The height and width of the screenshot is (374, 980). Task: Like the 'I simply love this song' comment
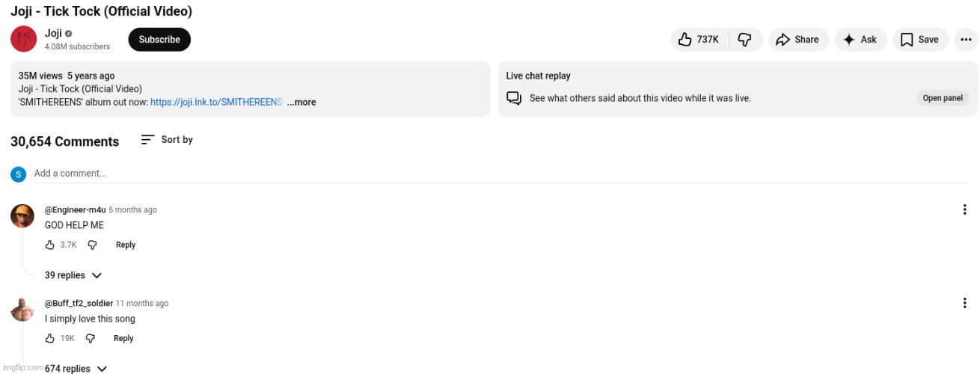50,338
